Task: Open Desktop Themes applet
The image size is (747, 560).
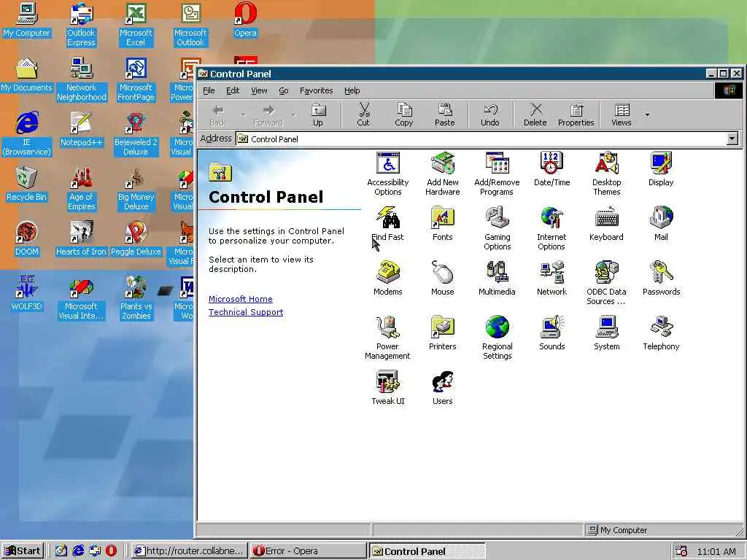Action: 606,174
